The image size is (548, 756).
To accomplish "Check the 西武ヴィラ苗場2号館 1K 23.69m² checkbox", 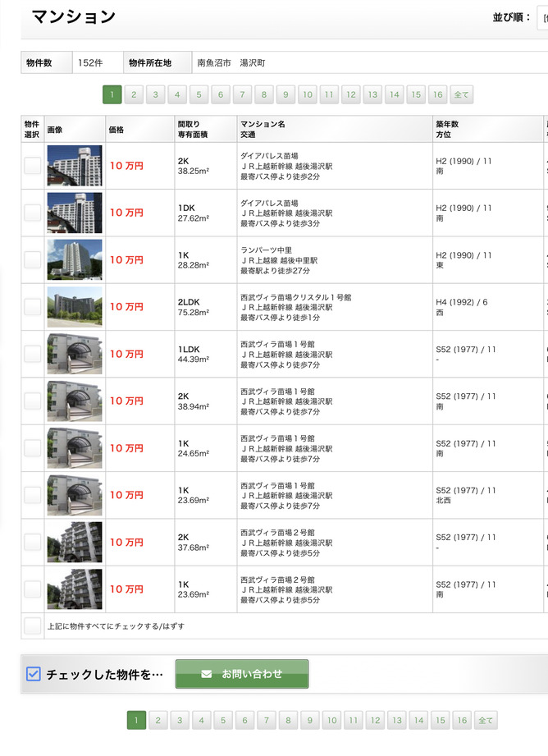I will tap(33, 589).
